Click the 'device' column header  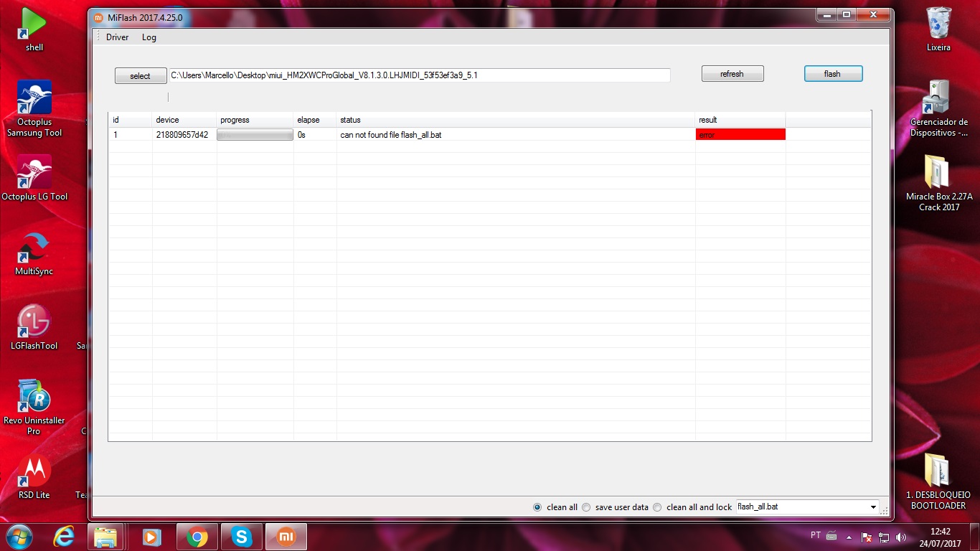tap(184, 120)
